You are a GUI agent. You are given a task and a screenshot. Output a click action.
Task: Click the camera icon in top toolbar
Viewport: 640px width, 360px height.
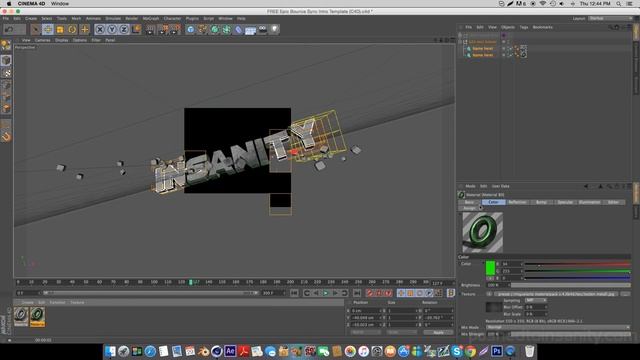[262, 29]
